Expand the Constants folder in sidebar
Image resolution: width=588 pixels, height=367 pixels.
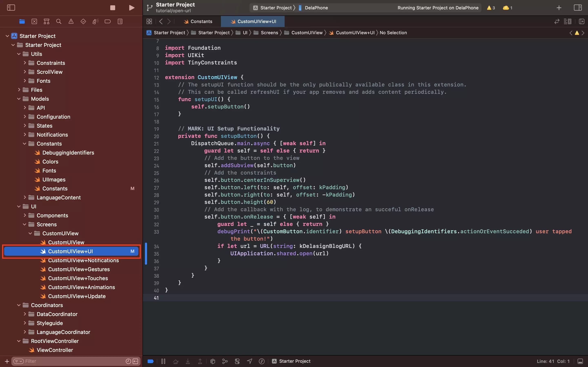(24, 144)
